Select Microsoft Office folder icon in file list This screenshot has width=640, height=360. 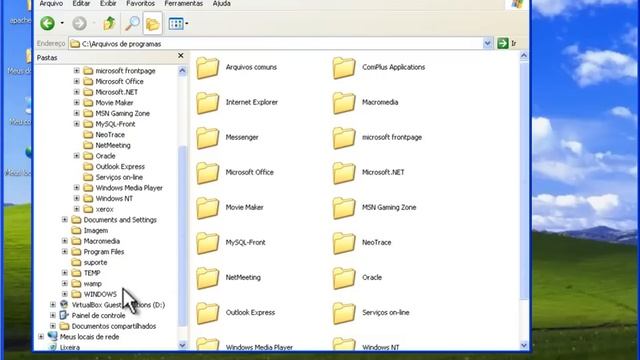[x=208, y=173]
